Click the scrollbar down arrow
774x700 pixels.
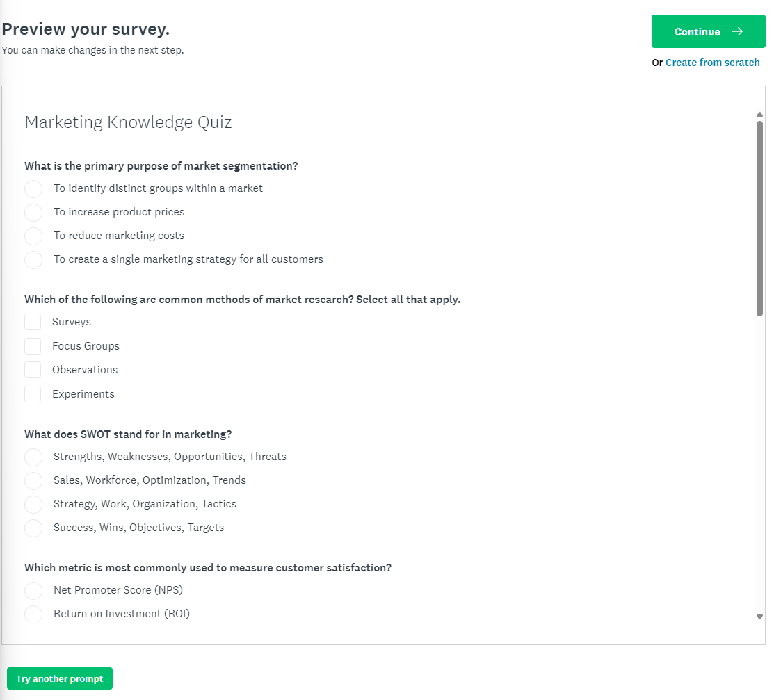click(759, 616)
